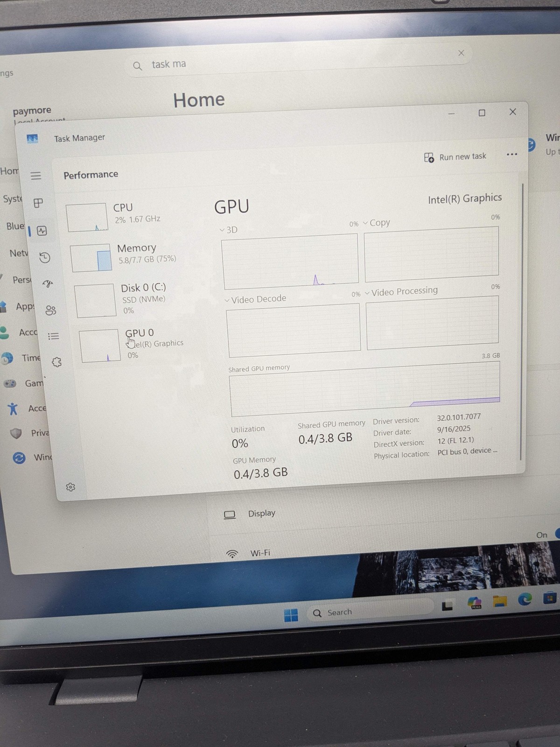This screenshot has height=747, width=560.
Task: Select Accessibility in the Settings sidebar
Action: pyautogui.click(x=27, y=409)
